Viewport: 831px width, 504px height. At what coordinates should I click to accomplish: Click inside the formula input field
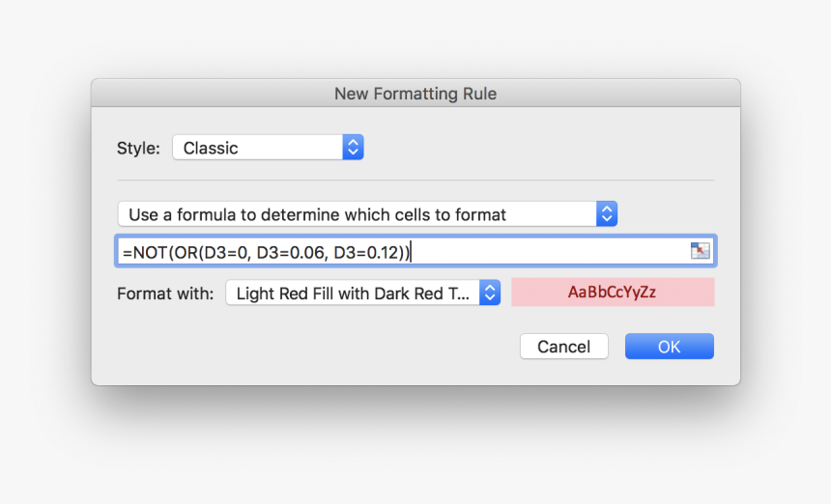point(415,251)
